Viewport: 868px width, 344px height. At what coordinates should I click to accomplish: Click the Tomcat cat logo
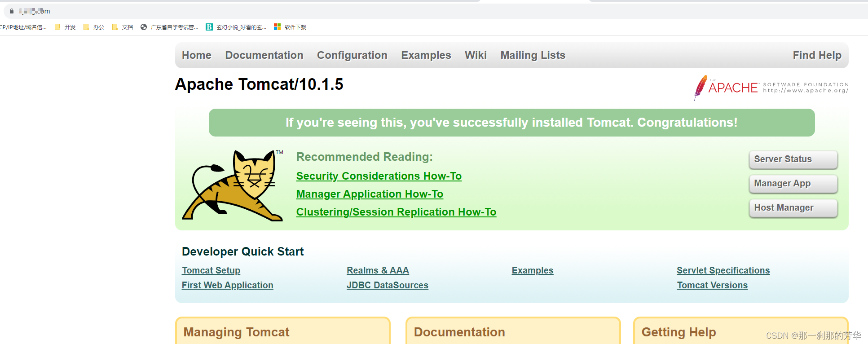click(x=233, y=185)
